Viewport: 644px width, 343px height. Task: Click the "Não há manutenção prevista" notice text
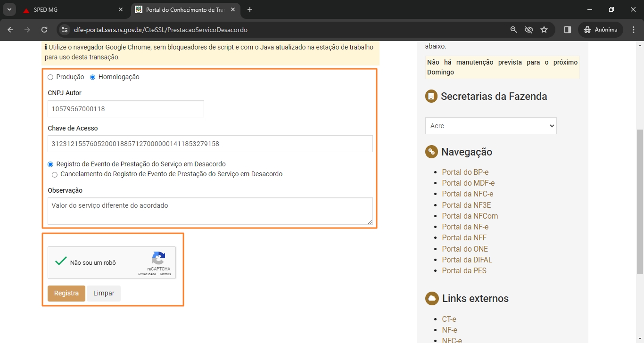pos(502,67)
